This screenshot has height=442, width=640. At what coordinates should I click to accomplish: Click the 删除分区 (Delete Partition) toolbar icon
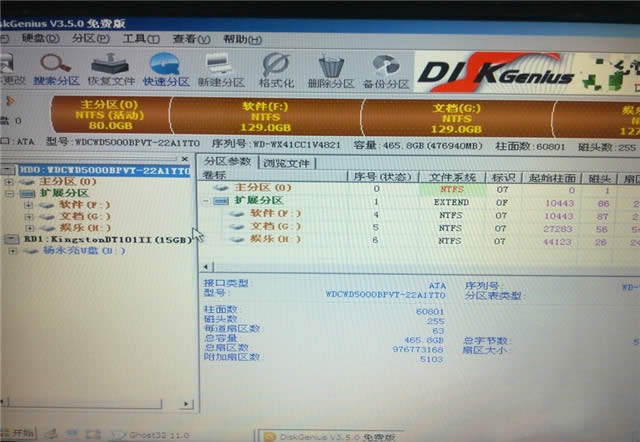click(329, 69)
